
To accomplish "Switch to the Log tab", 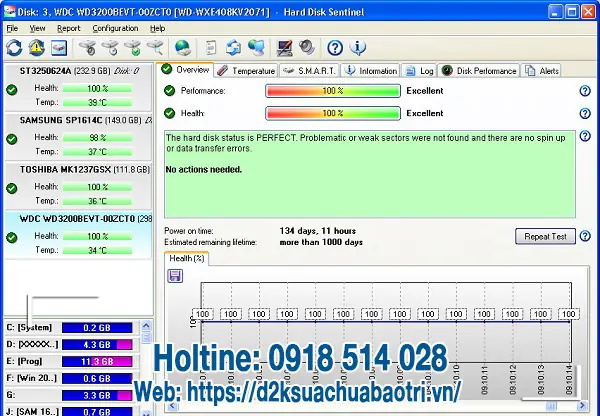I will (x=419, y=71).
